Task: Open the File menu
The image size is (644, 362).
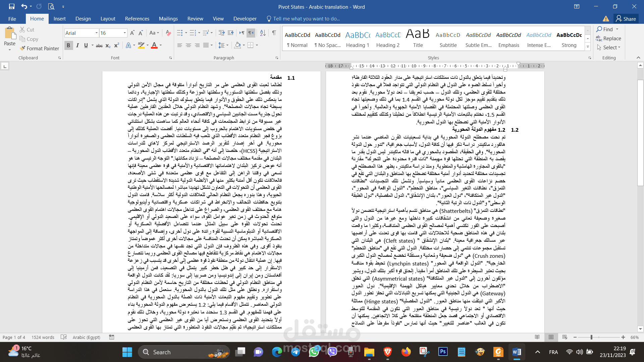Action: click(12, 19)
